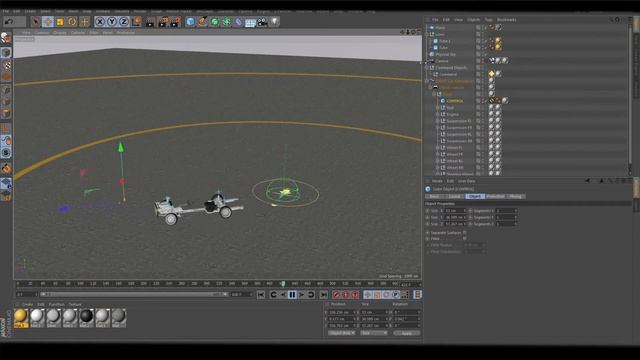640x360 pixels.
Task: Select the black material swatch
Action: pyautogui.click(x=86, y=318)
